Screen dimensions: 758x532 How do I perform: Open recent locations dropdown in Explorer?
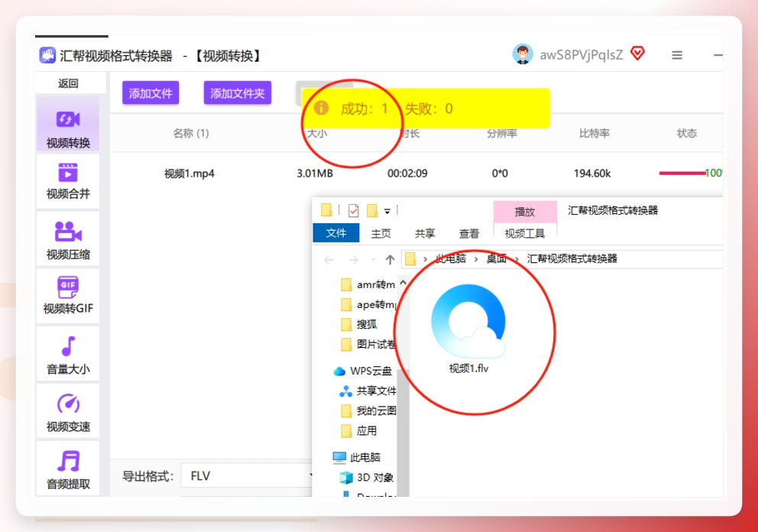373,260
